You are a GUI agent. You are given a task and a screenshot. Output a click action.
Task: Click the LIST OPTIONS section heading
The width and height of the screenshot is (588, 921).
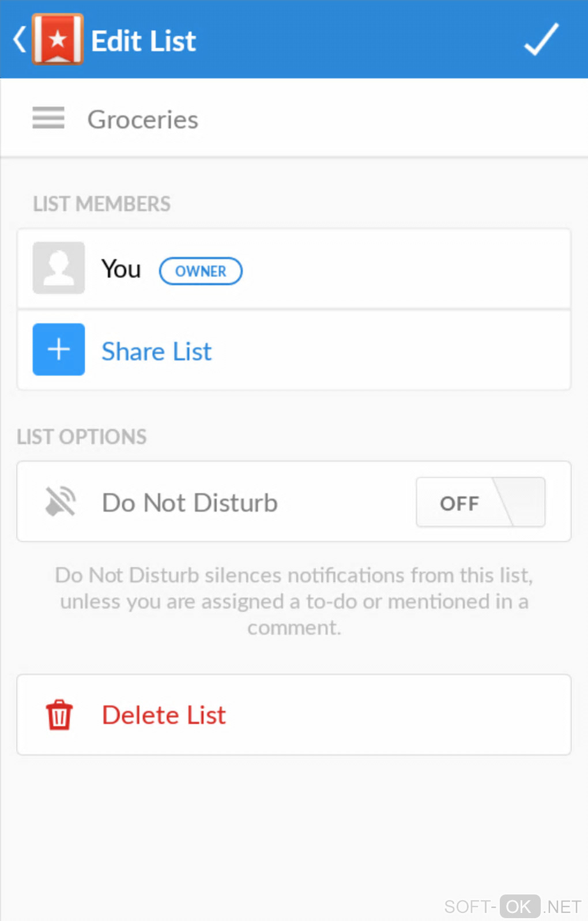[x=82, y=437]
